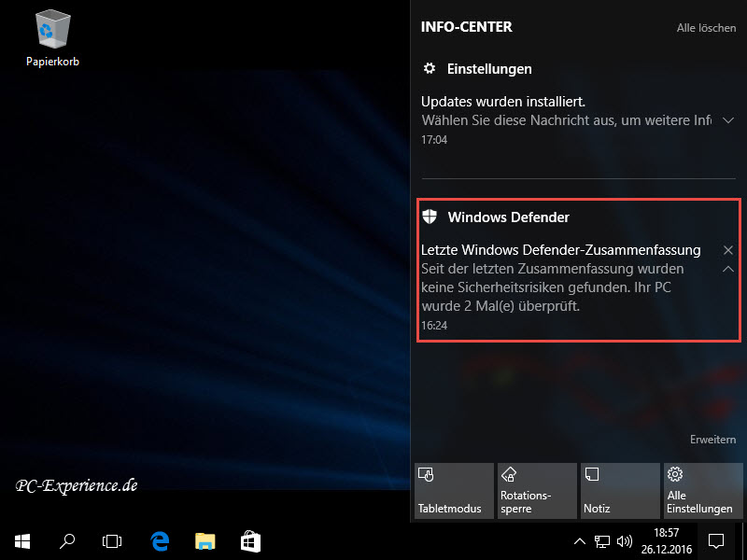Click Alle löschen to clear notifications
Screen dimensions: 747x560
(x=706, y=28)
